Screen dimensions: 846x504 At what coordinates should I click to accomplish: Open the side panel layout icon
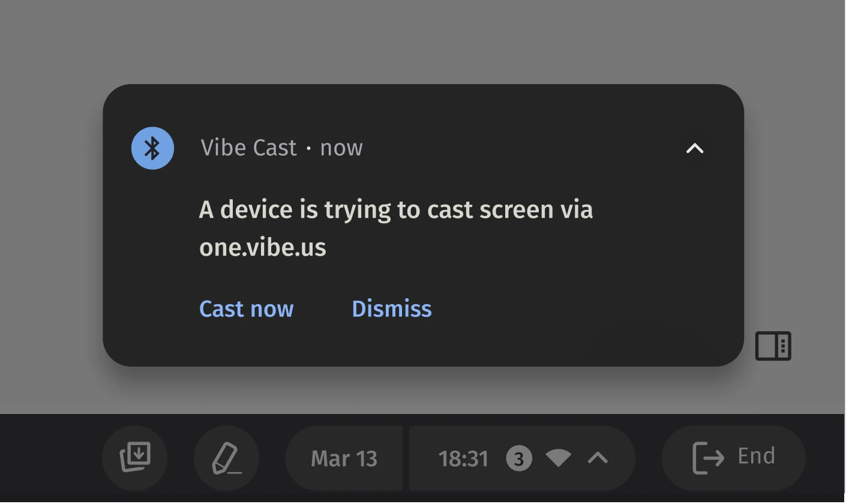point(773,346)
